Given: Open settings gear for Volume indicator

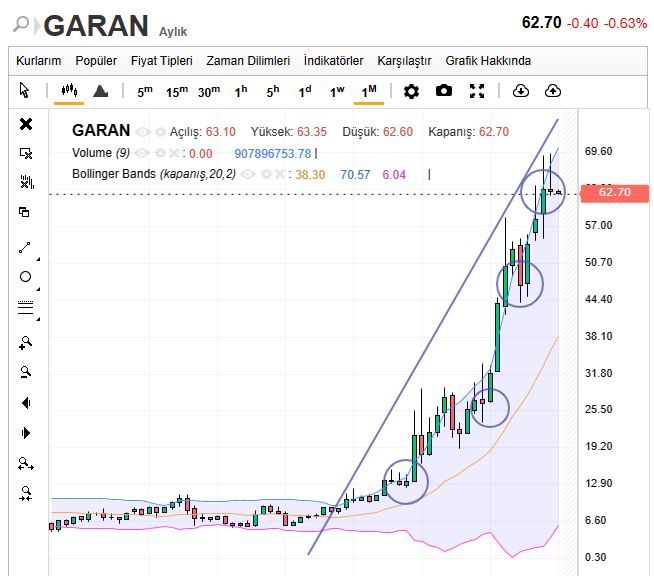Looking at the screenshot, I should [x=160, y=153].
